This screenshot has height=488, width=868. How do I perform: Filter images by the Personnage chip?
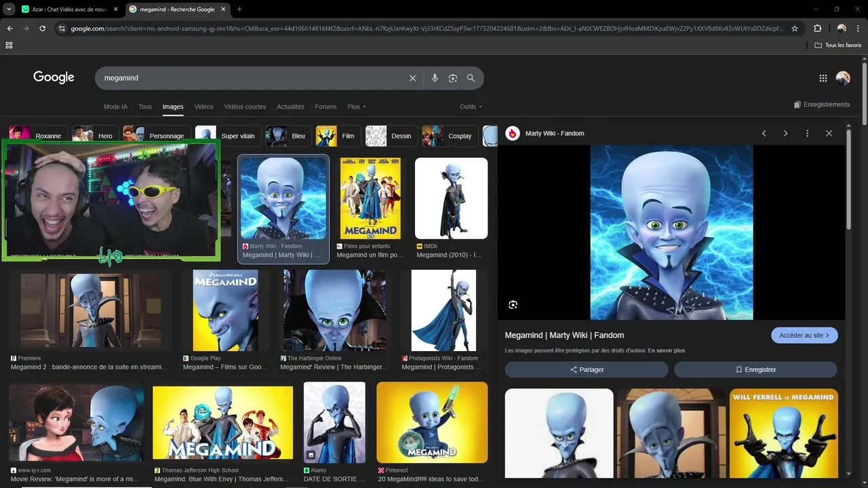[157, 136]
